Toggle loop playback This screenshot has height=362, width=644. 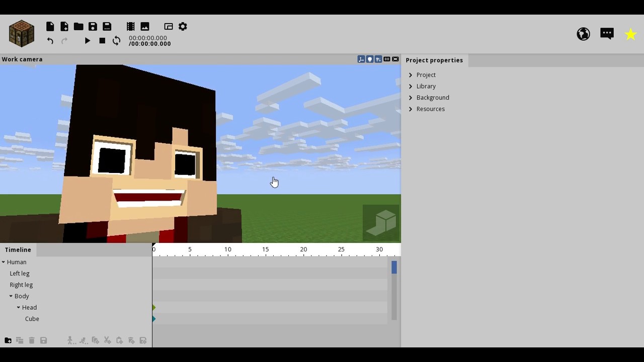(x=116, y=41)
